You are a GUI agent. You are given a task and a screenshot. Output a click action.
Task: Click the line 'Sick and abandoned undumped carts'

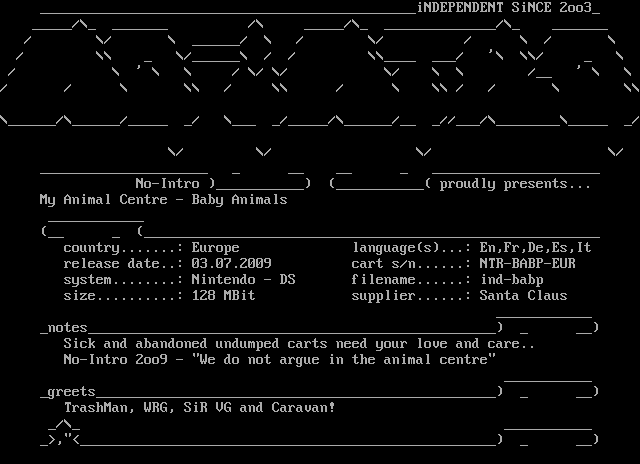point(196,344)
